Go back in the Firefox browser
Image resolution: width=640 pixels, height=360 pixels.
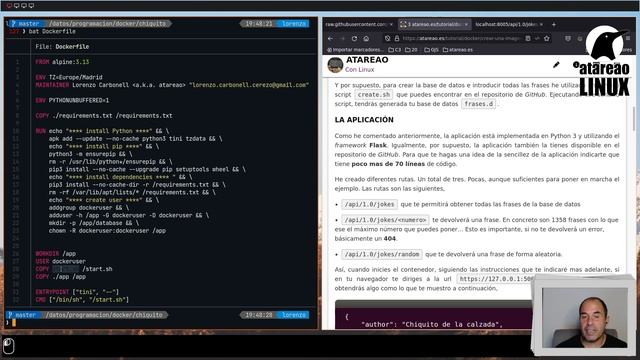point(331,38)
